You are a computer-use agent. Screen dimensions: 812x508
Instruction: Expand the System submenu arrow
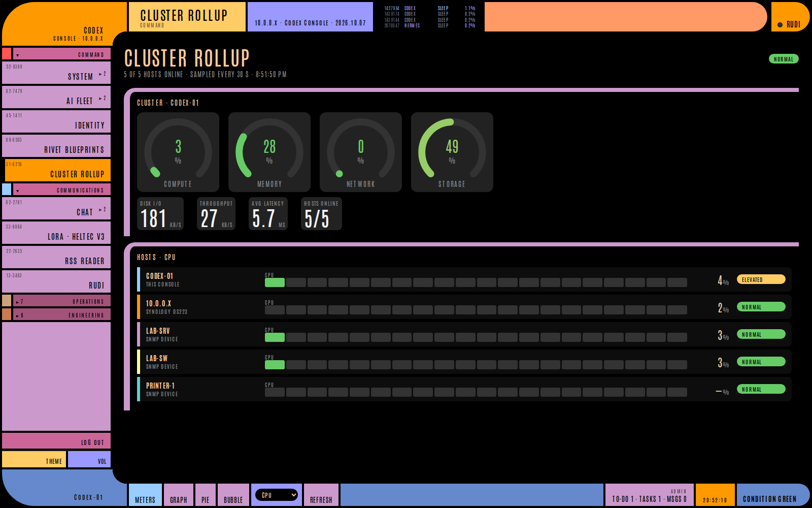[x=103, y=74]
